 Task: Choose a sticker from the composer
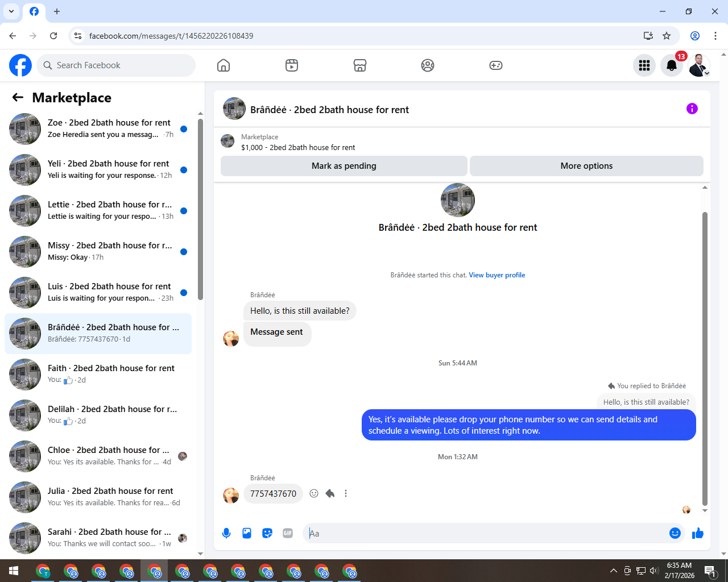click(x=267, y=533)
